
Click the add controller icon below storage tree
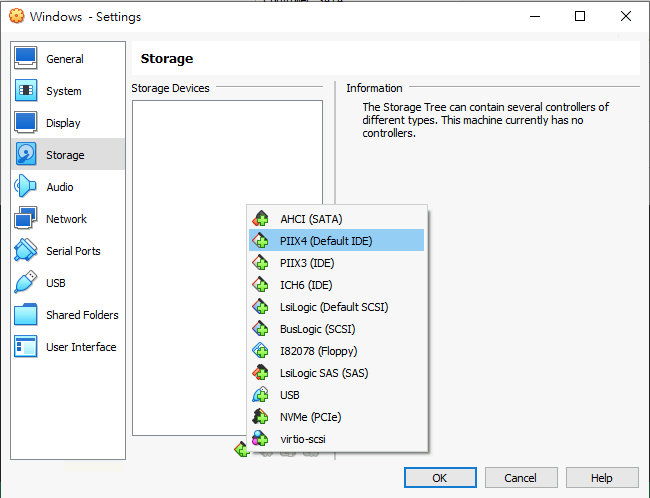(x=241, y=450)
